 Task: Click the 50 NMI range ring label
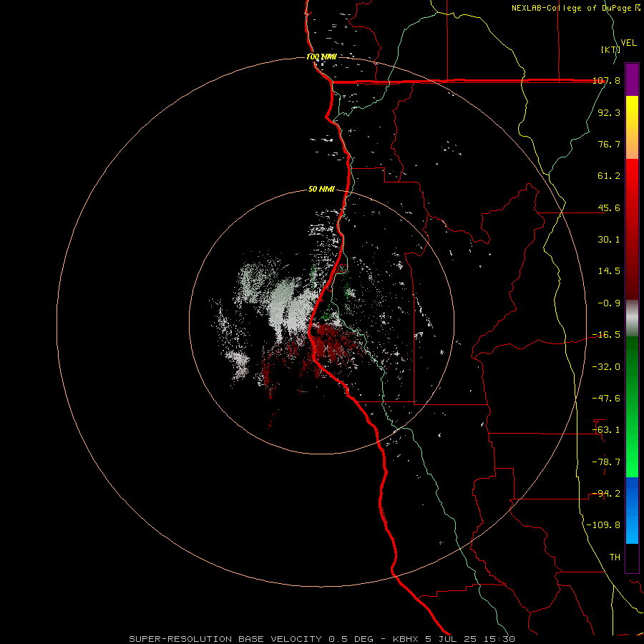pos(321,190)
